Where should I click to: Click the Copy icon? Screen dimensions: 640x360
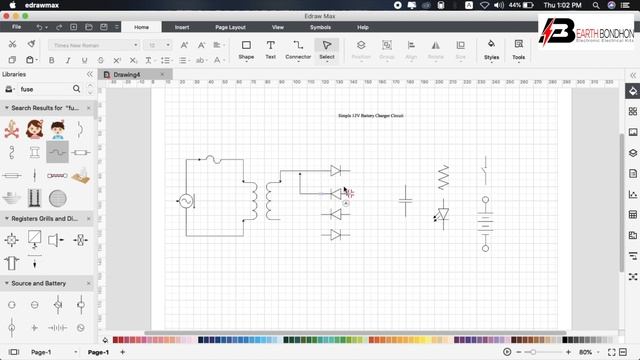pos(12,60)
